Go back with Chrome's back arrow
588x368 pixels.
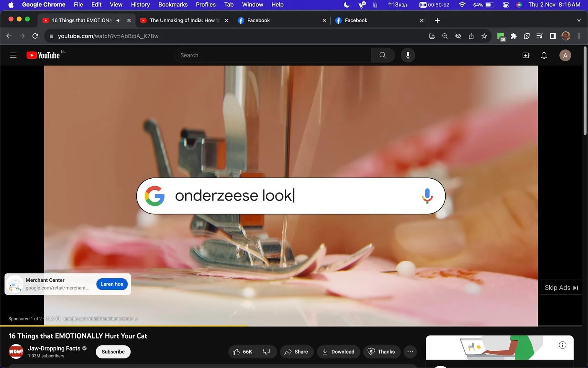click(9, 36)
